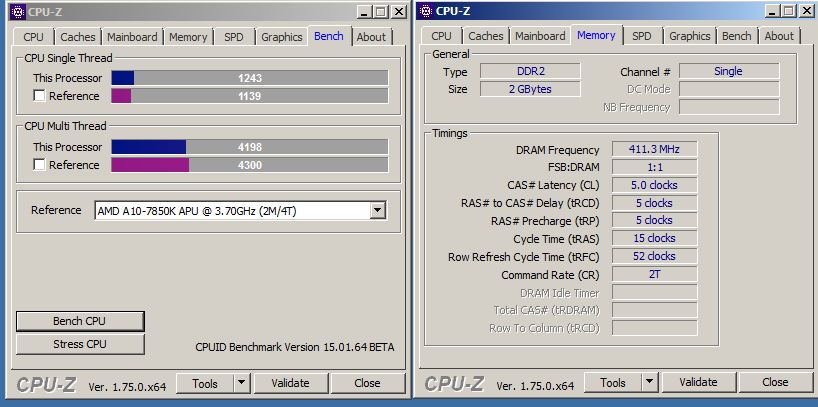Expand Tools arrow in Memory window
The width and height of the screenshot is (818, 407).
tap(649, 382)
